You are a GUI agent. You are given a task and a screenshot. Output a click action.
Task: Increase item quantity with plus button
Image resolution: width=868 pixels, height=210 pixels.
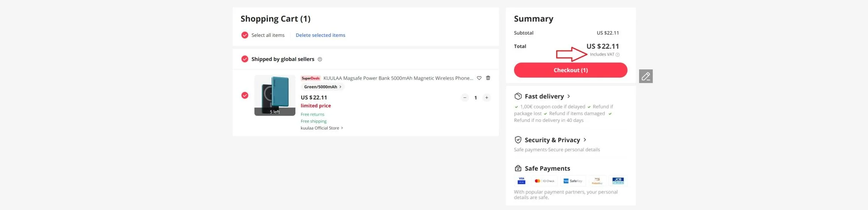(x=487, y=98)
